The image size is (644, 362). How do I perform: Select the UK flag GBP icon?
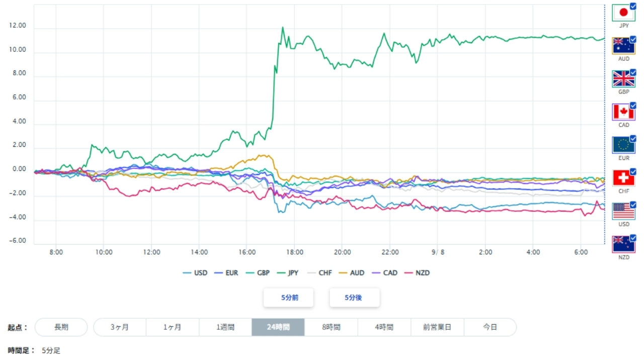coord(623,79)
